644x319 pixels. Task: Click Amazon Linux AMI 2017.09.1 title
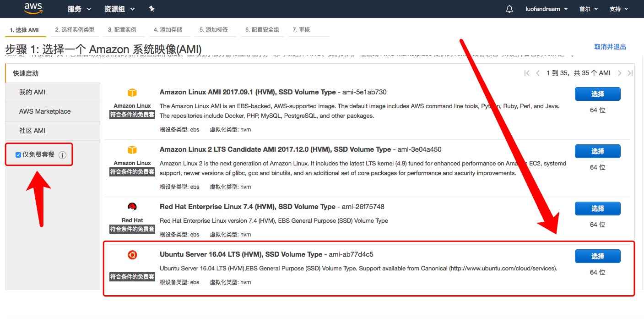pyautogui.click(x=248, y=92)
